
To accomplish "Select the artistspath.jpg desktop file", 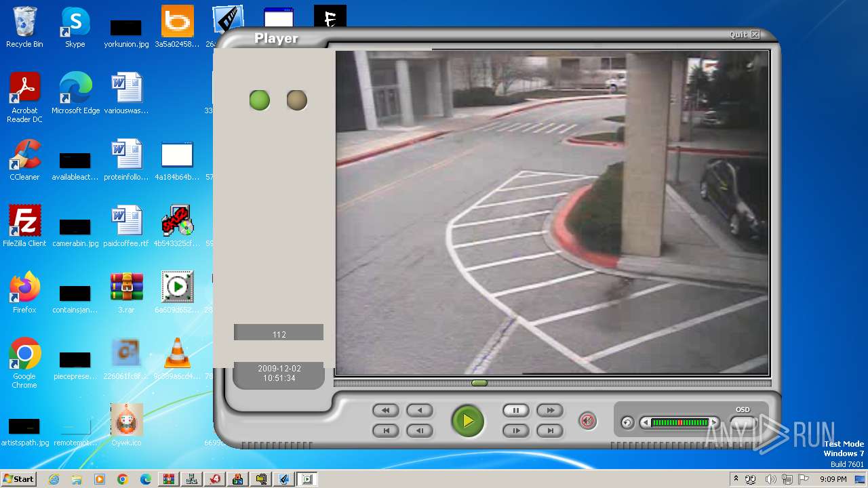I will click(x=24, y=431).
